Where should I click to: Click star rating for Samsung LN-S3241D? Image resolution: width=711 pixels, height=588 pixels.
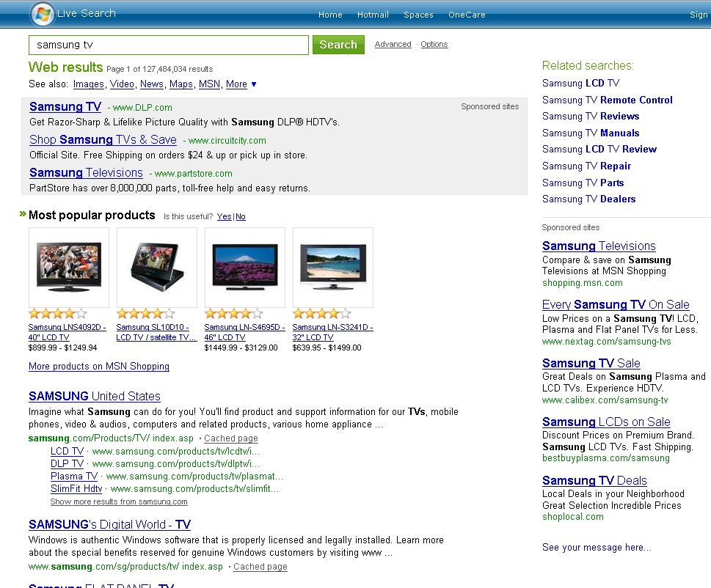(x=321, y=314)
